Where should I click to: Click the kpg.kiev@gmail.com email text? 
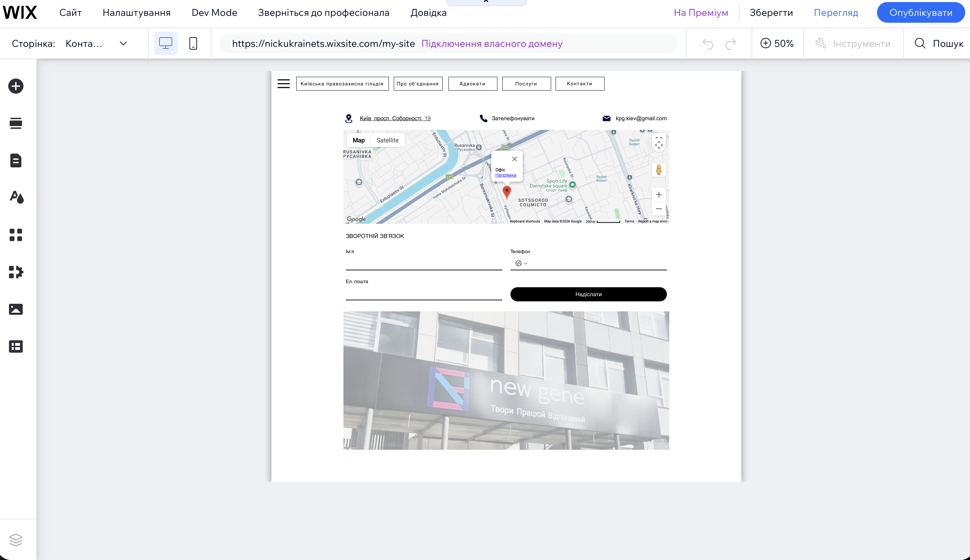click(x=641, y=118)
